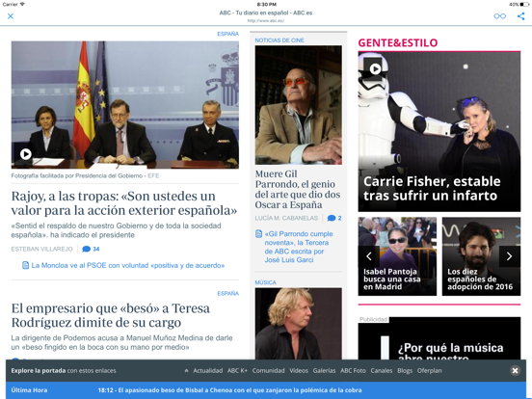Viewport: 532px width, 399px height.
Task: Open Blogs from the bottom bar
Action: click(x=405, y=370)
